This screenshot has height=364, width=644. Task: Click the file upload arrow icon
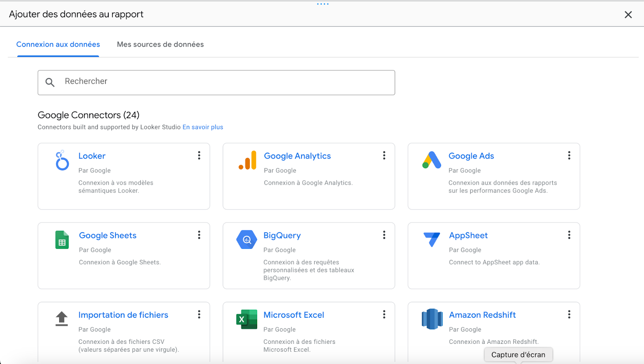point(62,318)
